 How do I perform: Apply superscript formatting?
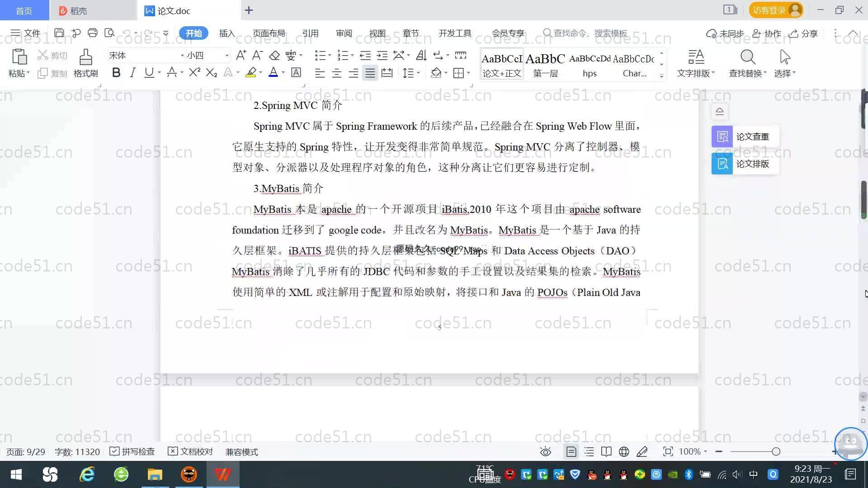pos(194,72)
